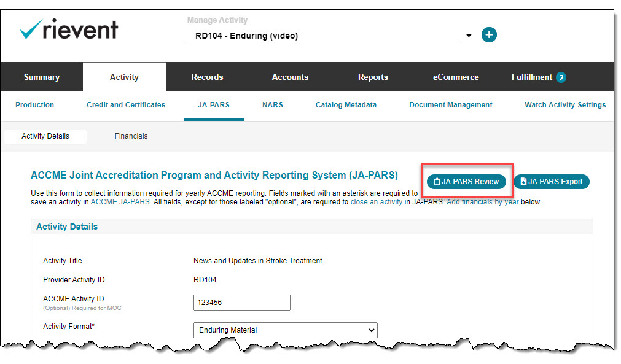The image size is (621, 364).
Task: Click the green plus add activity icon
Action: click(x=489, y=35)
